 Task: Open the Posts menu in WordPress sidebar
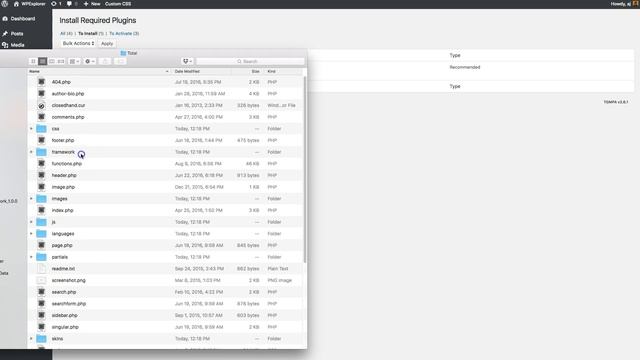coord(13,33)
